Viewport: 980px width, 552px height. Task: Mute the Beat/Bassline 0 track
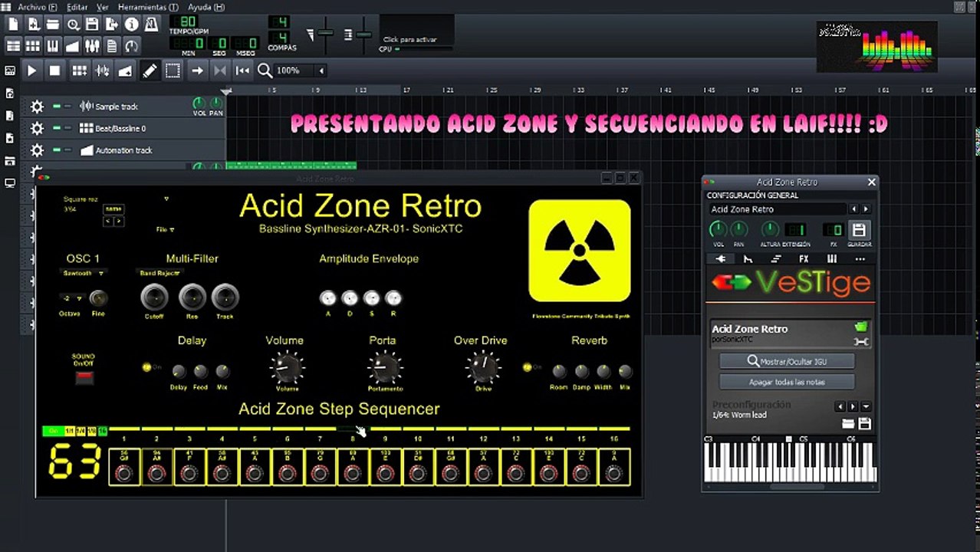56,128
